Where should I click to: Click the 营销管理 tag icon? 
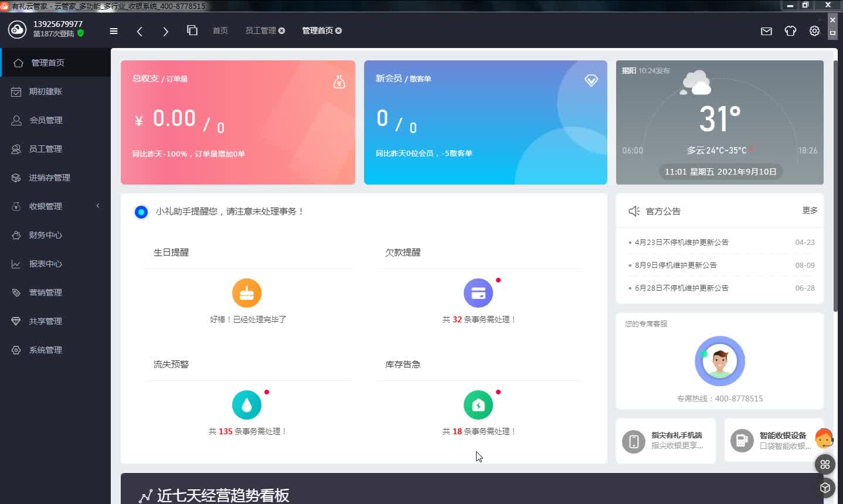[x=16, y=292]
